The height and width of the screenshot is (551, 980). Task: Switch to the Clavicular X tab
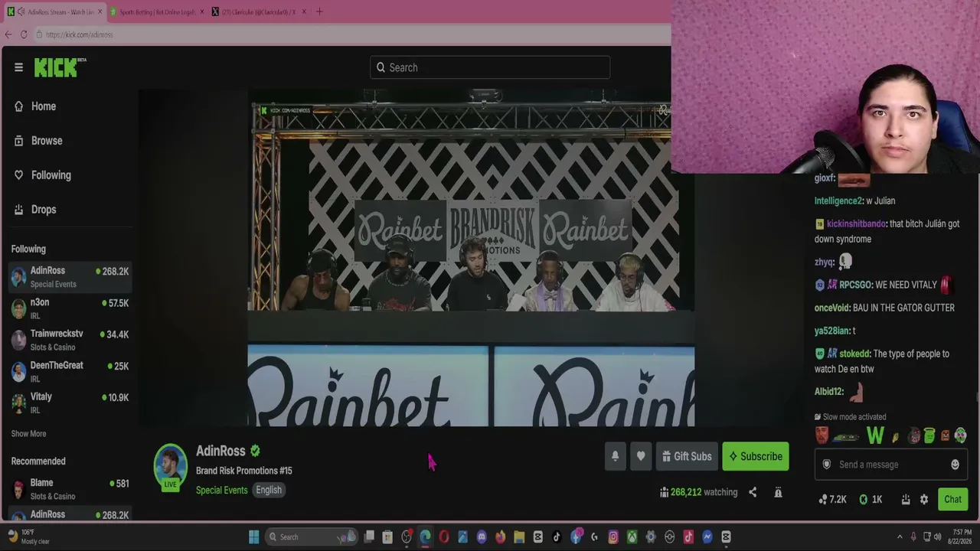click(259, 11)
